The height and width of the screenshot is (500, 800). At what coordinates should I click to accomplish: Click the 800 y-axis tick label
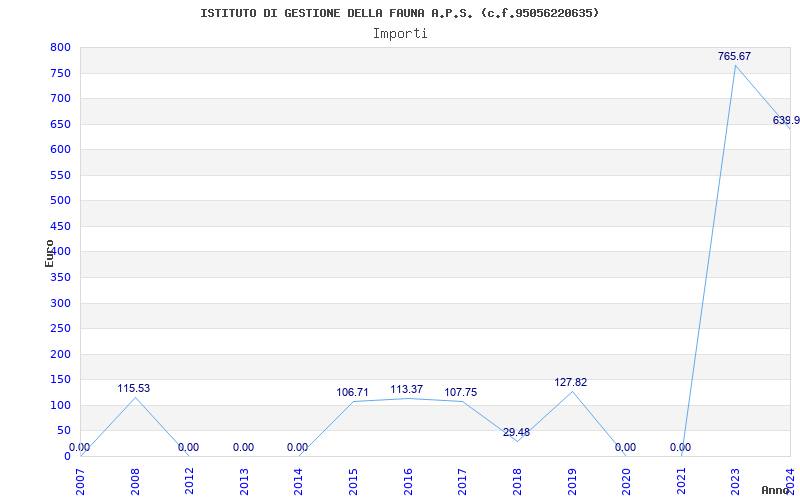pos(60,47)
